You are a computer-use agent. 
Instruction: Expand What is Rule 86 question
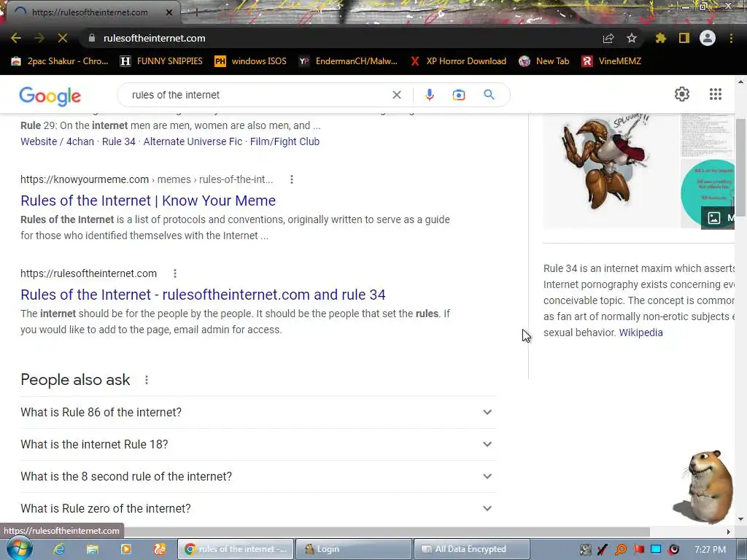[258, 412]
